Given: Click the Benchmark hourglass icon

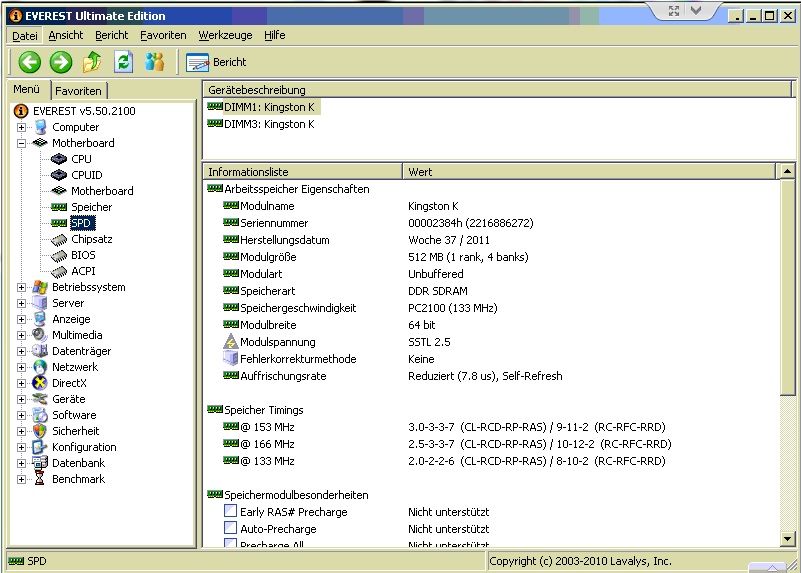Looking at the screenshot, I should click(40, 479).
